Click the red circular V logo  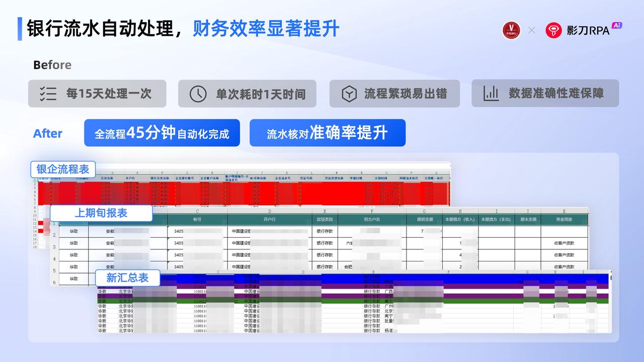512,30
